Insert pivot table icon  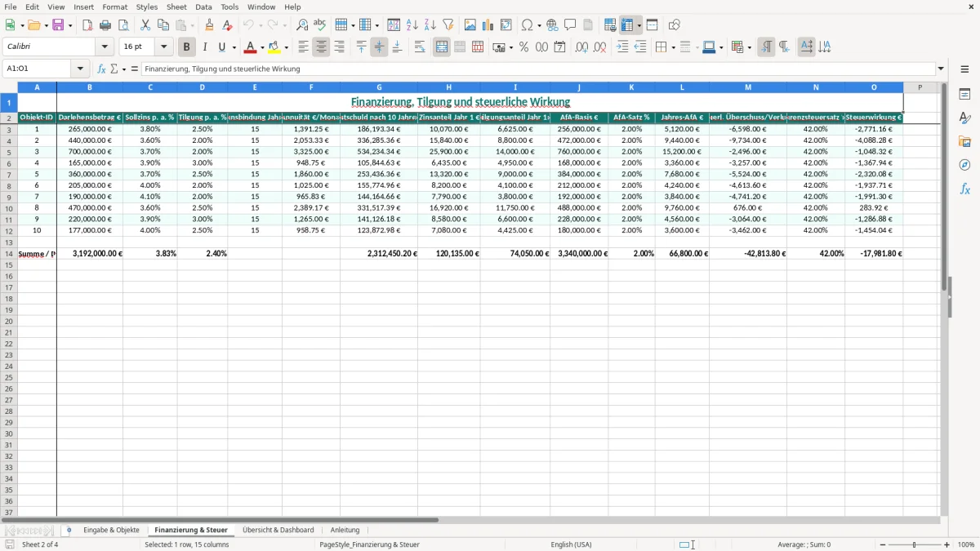point(506,25)
